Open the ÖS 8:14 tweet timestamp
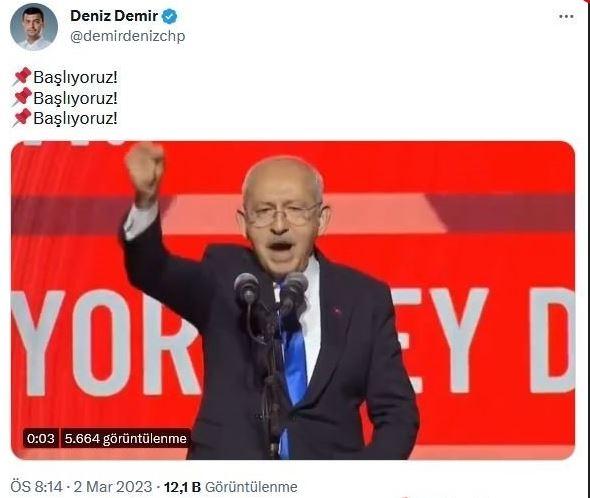 [36, 487]
